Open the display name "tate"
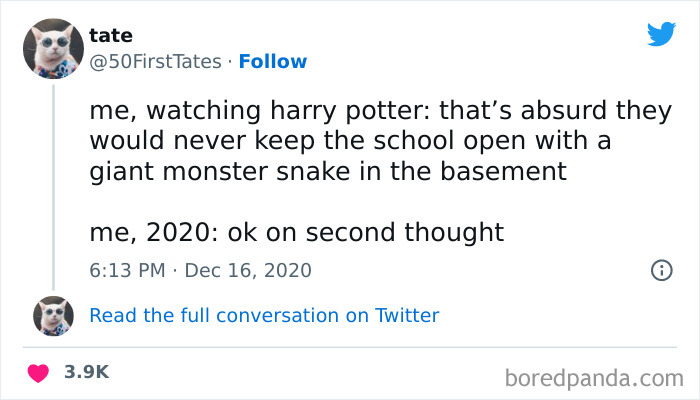This screenshot has height=400, width=700. tap(111, 36)
